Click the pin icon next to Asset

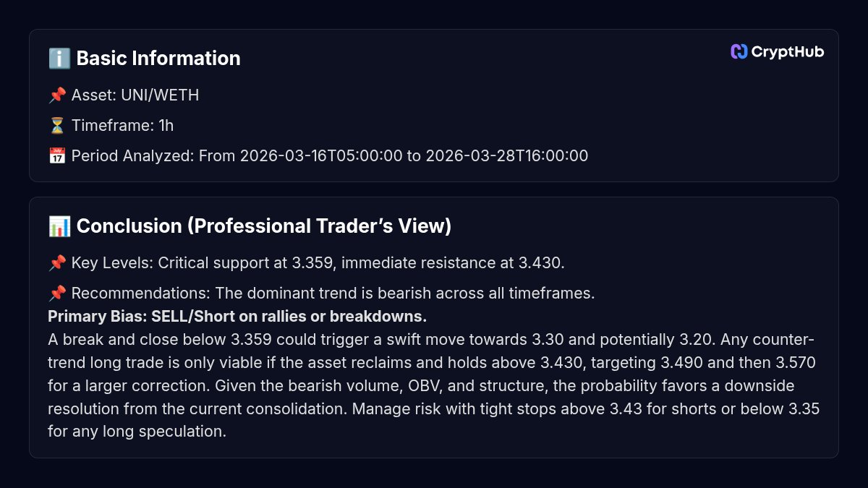(x=57, y=95)
